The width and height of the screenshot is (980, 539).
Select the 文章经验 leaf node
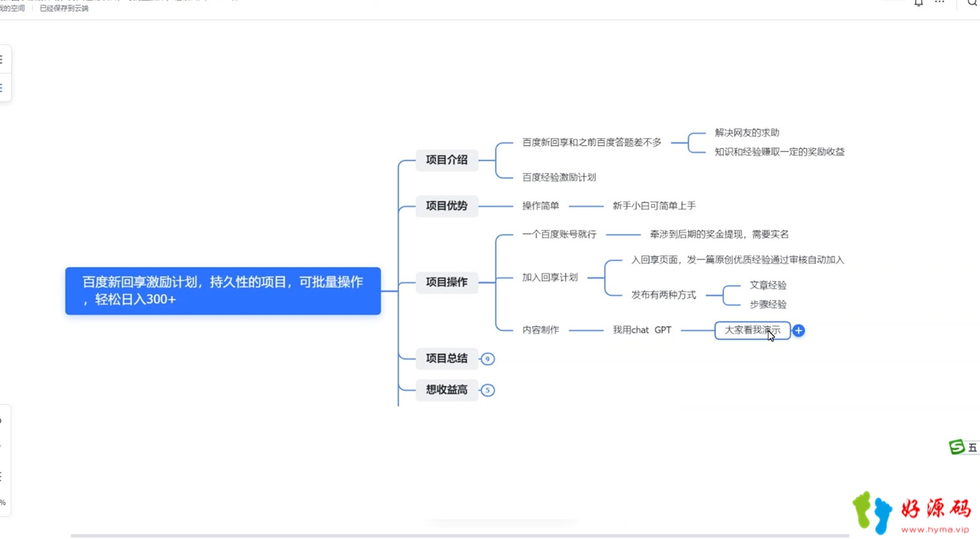(768, 286)
